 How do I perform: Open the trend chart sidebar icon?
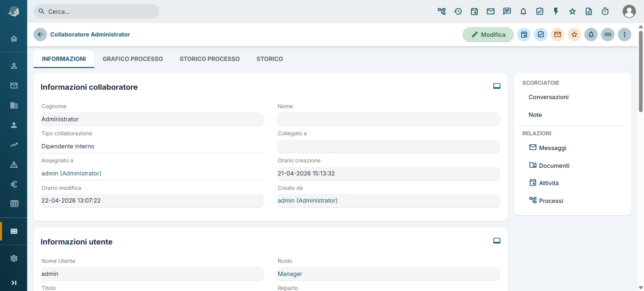(14, 145)
